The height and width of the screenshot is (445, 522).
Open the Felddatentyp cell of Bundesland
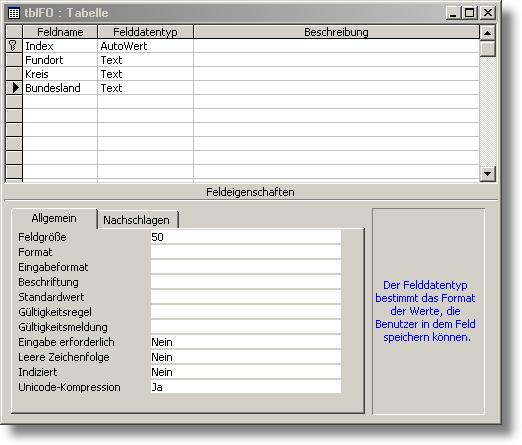click(x=145, y=88)
